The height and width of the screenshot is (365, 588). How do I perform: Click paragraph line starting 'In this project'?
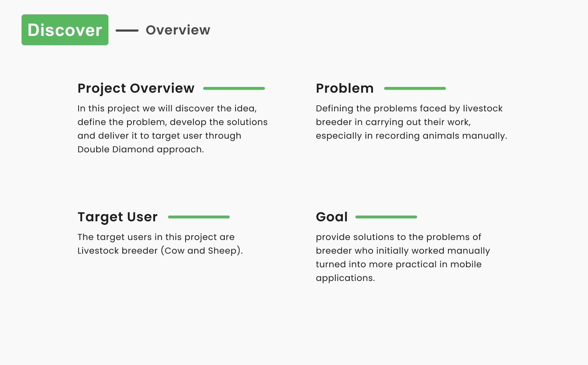tap(167, 108)
